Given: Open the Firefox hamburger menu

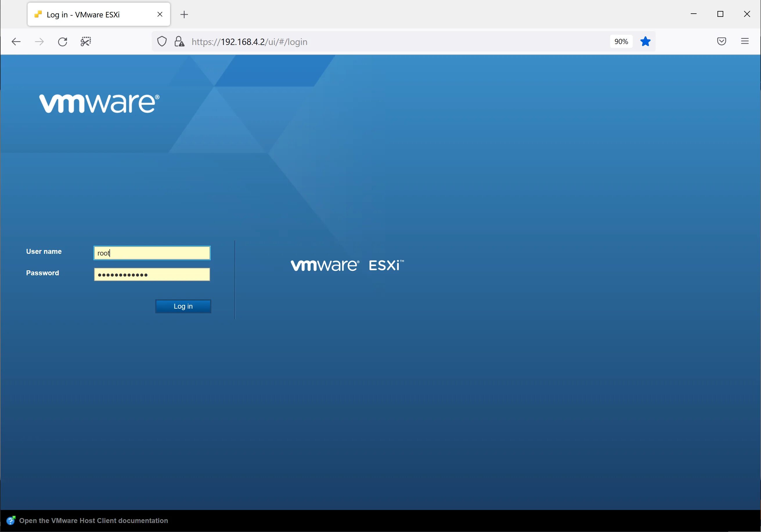Looking at the screenshot, I should (x=744, y=41).
